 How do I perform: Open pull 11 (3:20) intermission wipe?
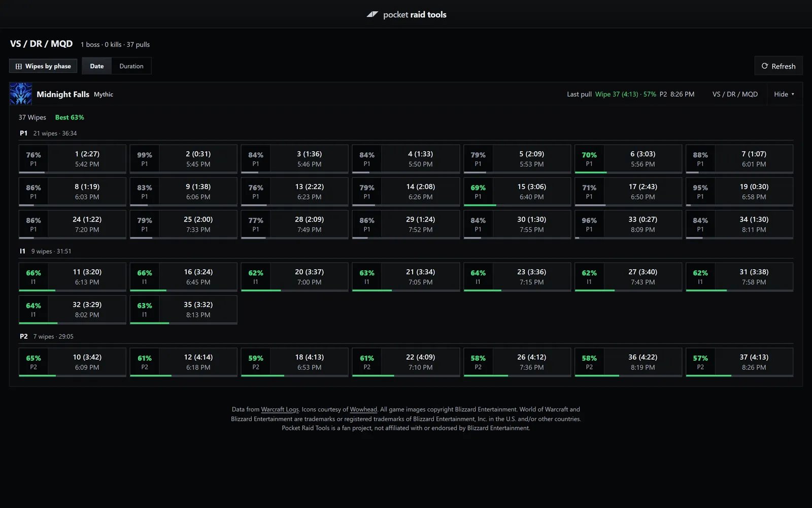73,277
